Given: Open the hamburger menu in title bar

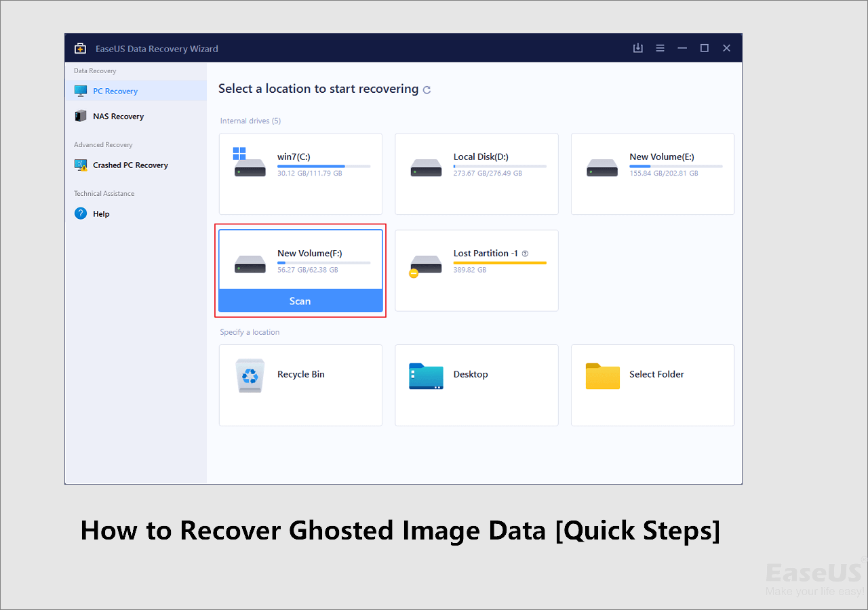Looking at the screenshot, I should (660, 48).
